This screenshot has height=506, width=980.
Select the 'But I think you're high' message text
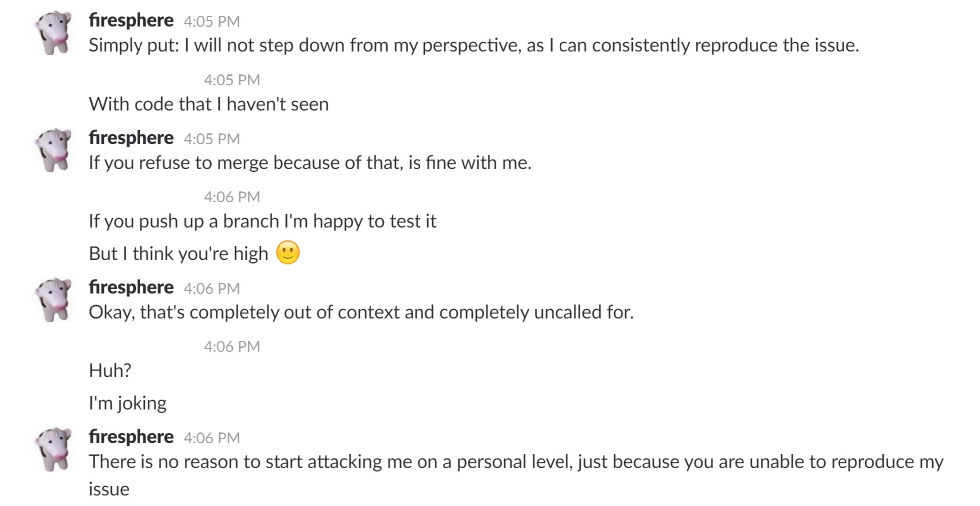tap(178, 254)
